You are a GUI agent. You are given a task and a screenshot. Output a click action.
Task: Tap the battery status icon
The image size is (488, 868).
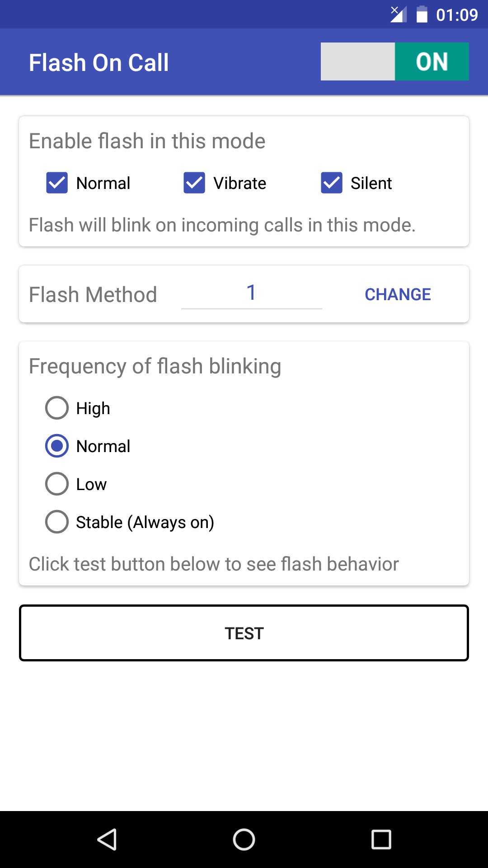(422, 14)
